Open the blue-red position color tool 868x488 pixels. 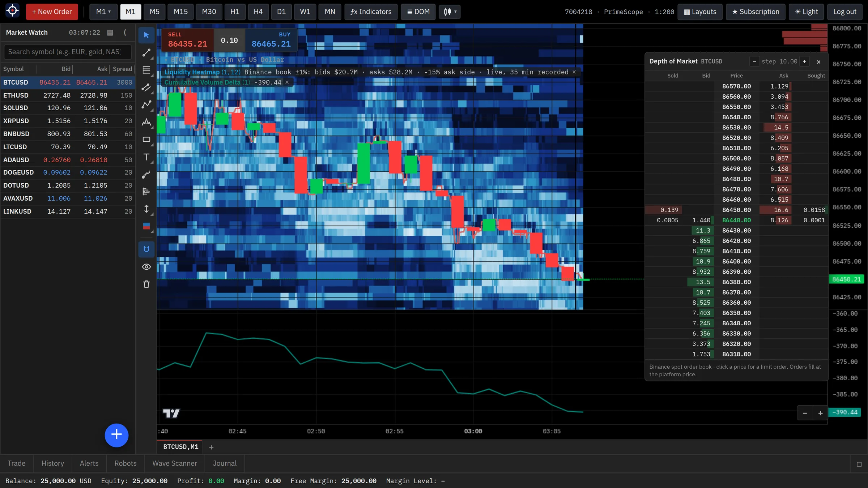146,226
